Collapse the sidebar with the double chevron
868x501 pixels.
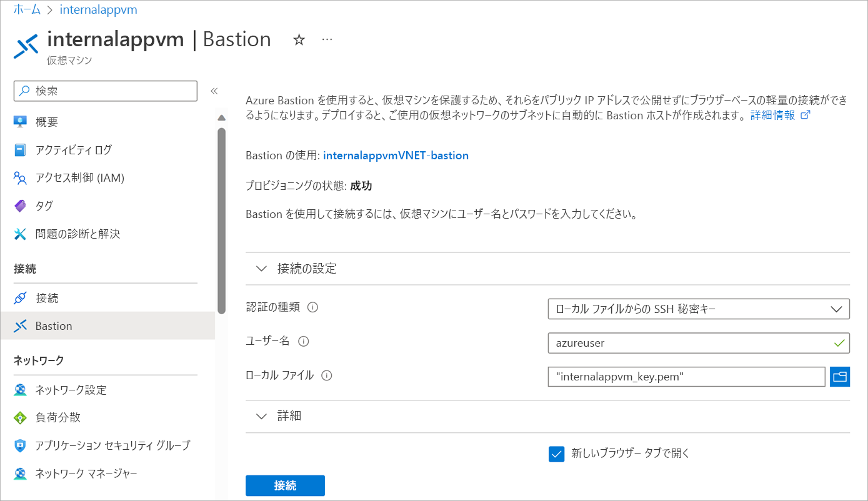pyautogui.click(x=214, y=91)
